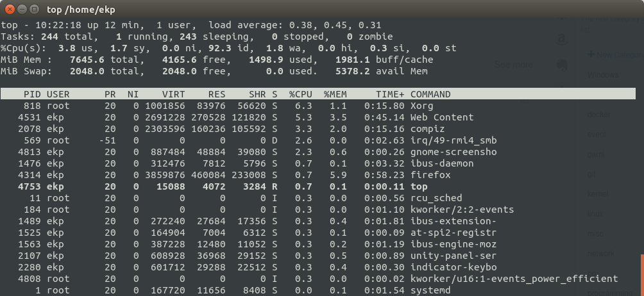Close the top terminal window
This screenshot has width=644, height=296.
[x=10, y=9]
